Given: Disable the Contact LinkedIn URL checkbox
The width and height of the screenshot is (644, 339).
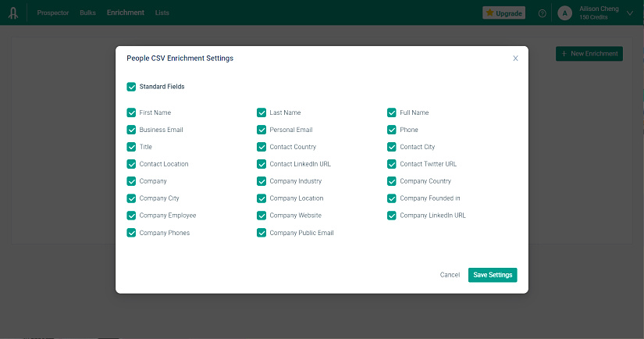Looking at the screenshot, I should (262, 164).
